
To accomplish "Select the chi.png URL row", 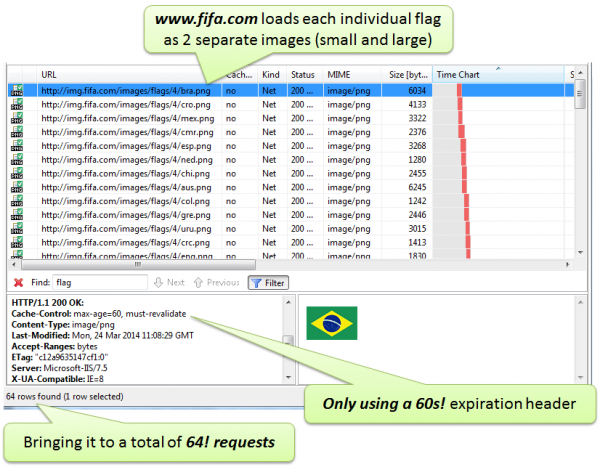I will coord(126,173).
